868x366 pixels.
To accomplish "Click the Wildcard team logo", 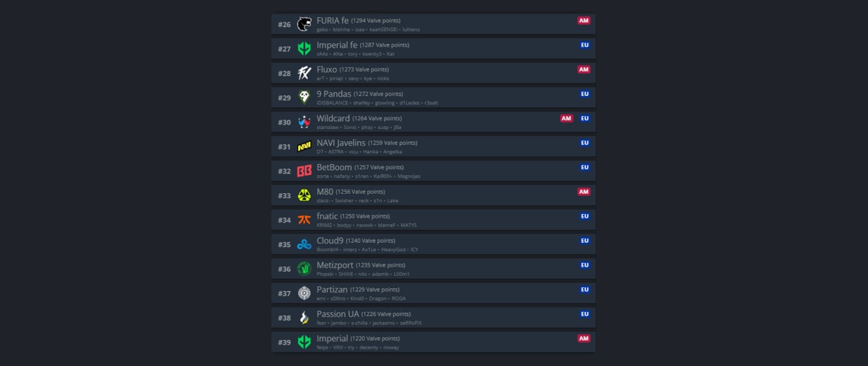I will (x=304, y=122).
